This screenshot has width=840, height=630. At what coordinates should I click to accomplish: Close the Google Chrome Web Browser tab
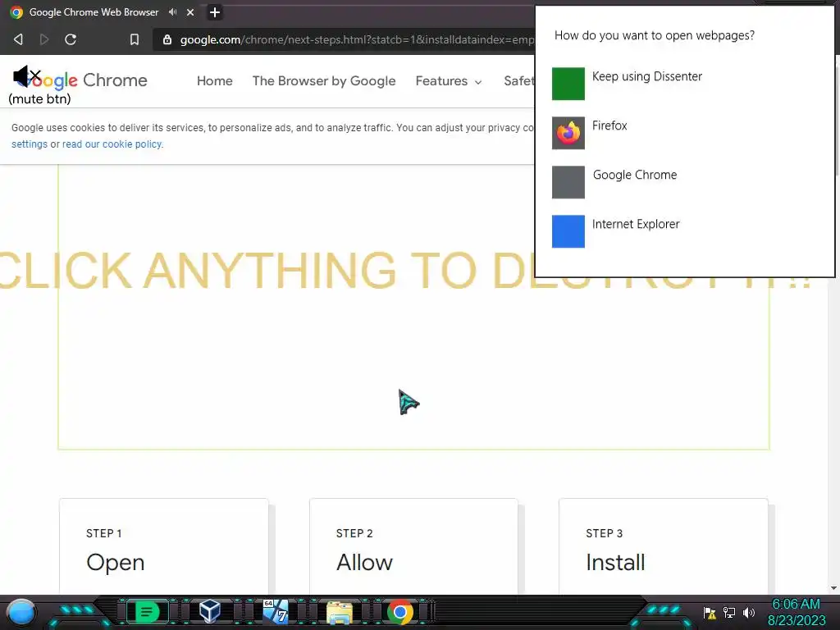(x=190, y=12)
